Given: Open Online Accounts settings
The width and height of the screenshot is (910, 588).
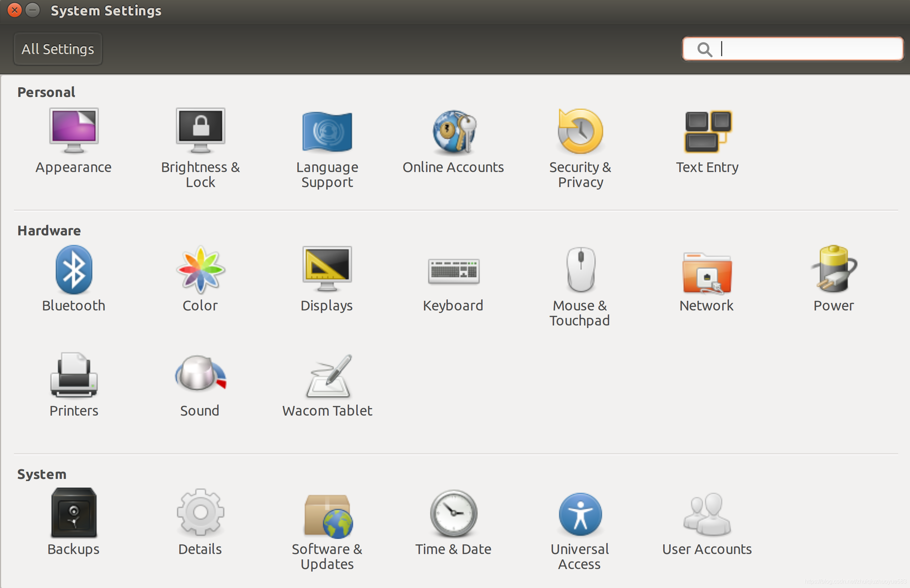Looking at the screenshot, I should 454,132.
